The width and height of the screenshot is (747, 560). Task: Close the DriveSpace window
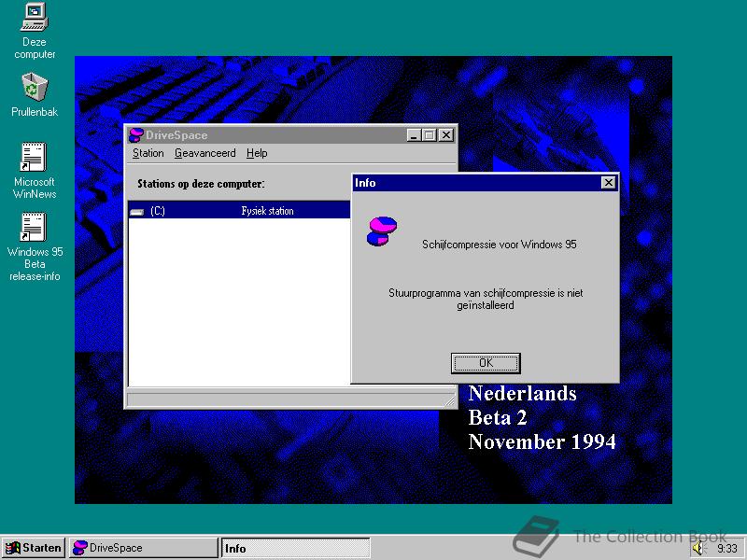click(x=446, y=135)
